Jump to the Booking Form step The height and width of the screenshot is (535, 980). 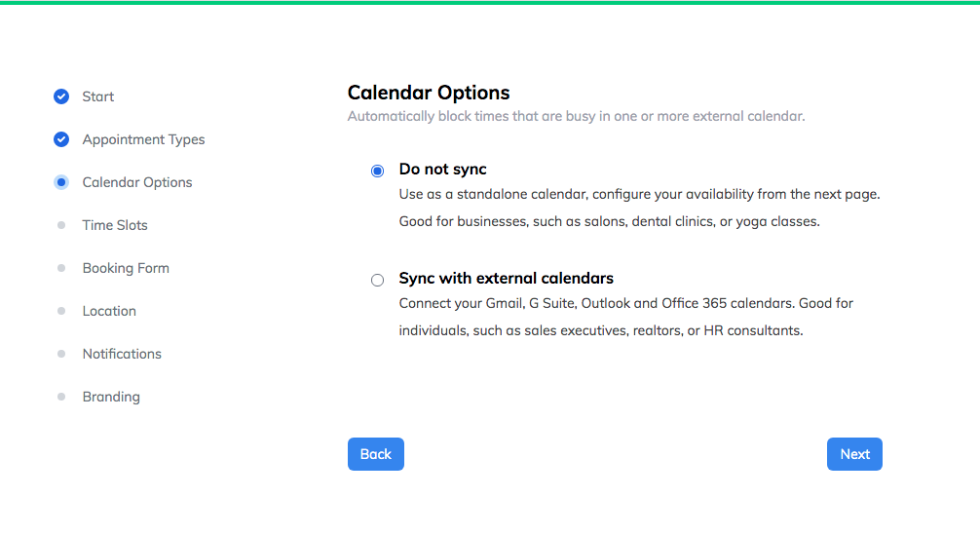[x=126, y=268]
